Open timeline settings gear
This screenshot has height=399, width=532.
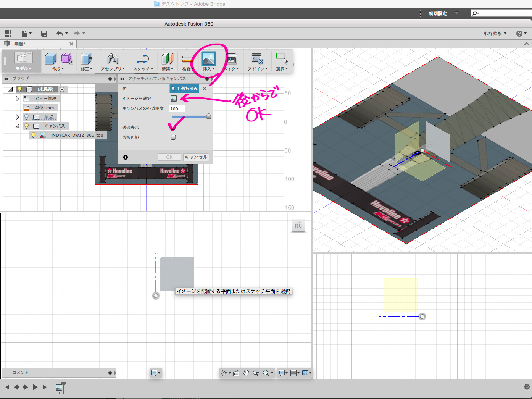[x=527, y=387]
